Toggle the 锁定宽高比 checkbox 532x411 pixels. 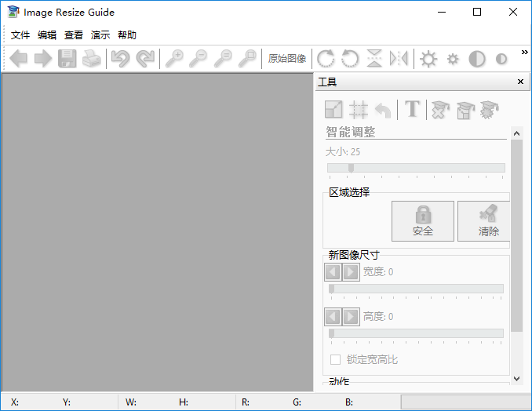point(335,359)
